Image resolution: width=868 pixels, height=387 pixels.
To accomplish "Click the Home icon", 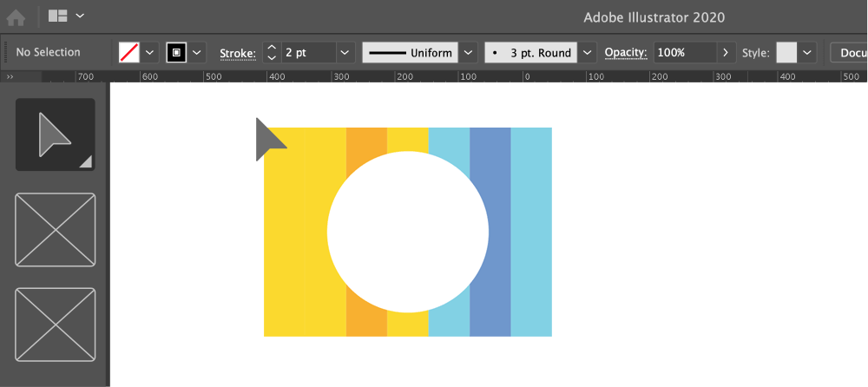I will (16, 16).
